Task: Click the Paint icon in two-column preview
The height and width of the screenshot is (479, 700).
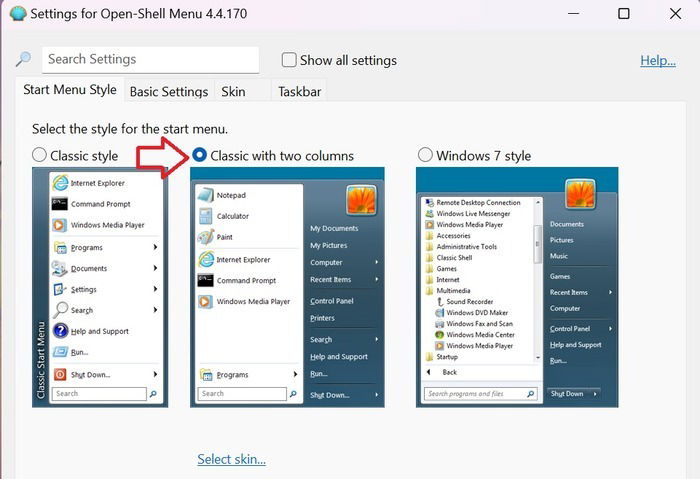Action: tap(206, 237)
